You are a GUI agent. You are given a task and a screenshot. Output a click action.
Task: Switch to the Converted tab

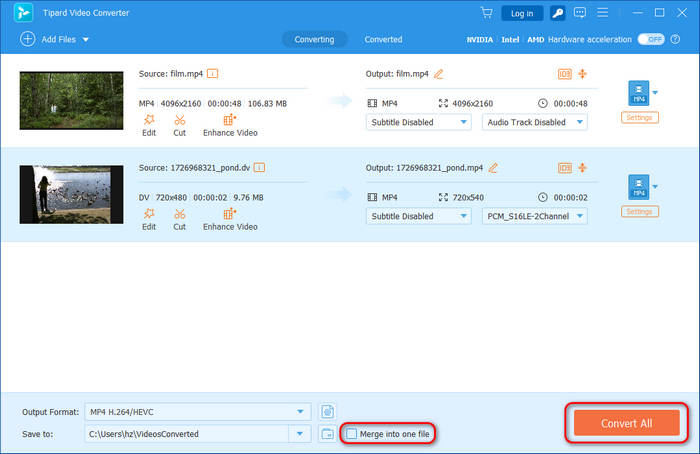point(383,39)
